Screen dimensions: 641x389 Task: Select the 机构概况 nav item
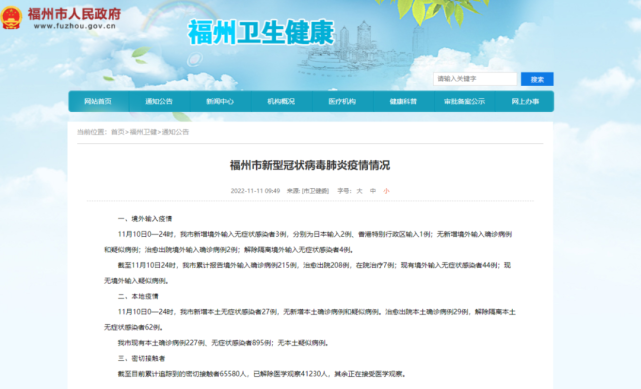click(281, 101)
